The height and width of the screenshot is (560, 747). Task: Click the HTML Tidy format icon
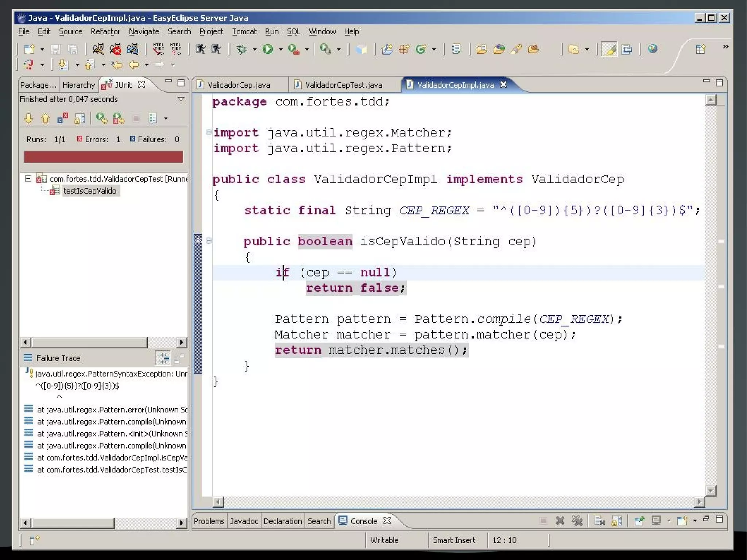[158, 49]
